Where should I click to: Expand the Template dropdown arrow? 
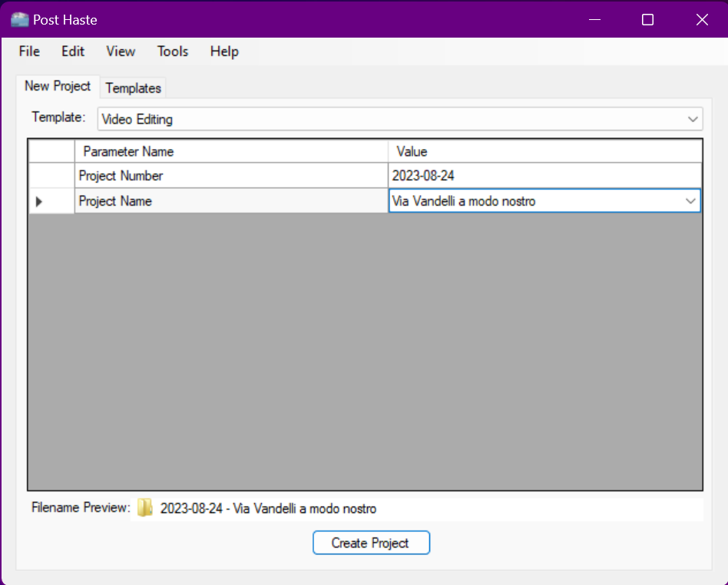coord(692,119)
